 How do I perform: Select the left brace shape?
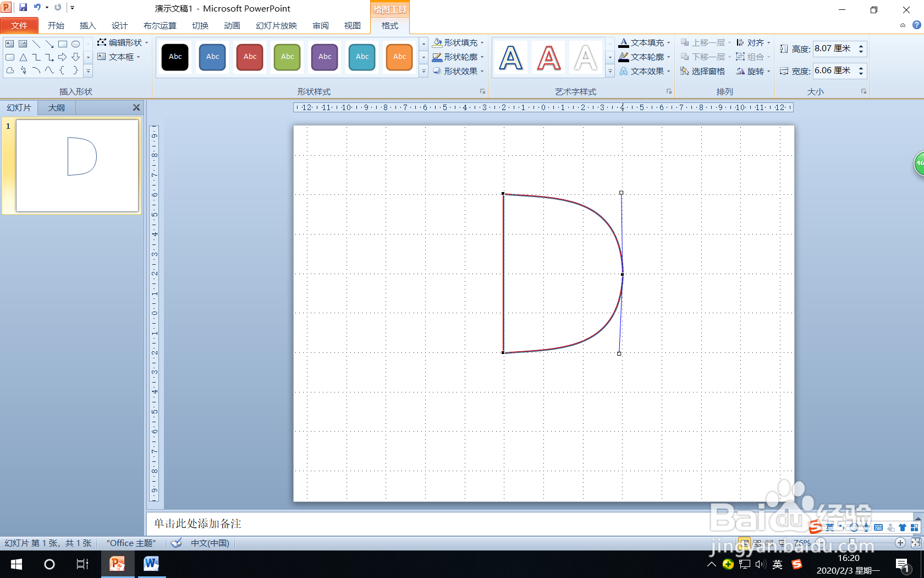63,70
